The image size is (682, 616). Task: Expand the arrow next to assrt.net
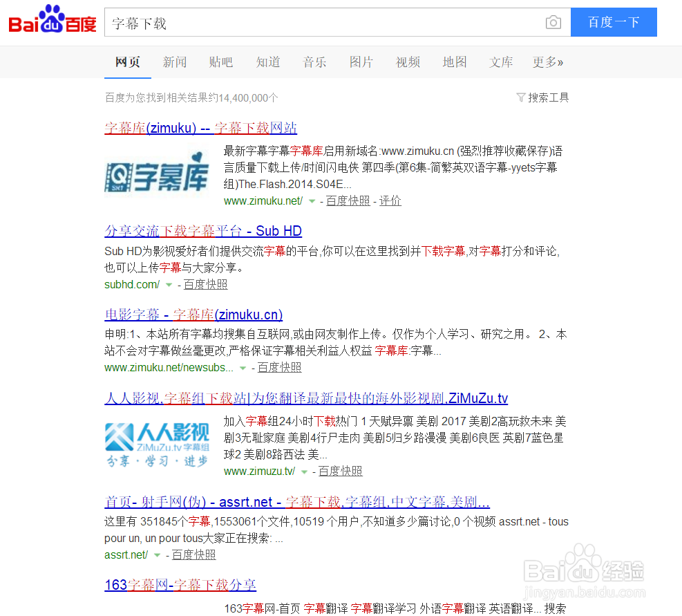coord(157,554)
